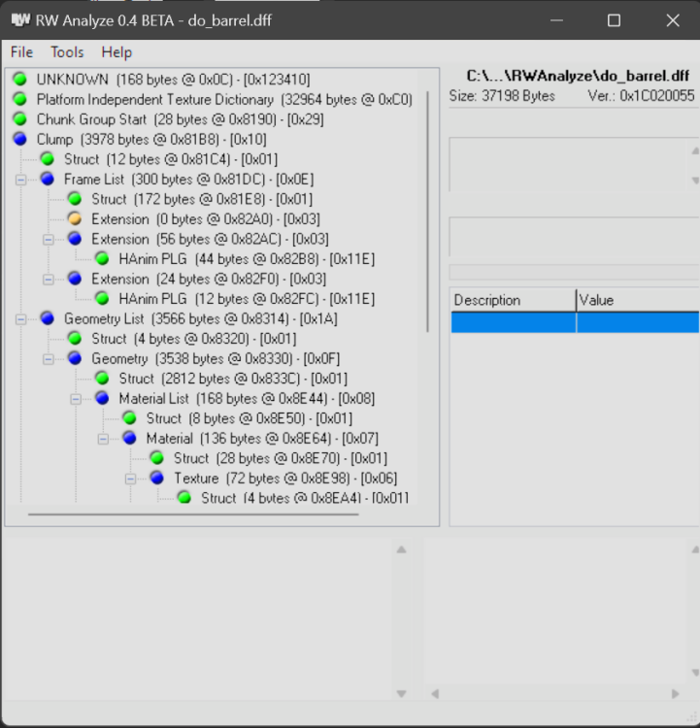Click blue icon beside Material List
This screenshot has height=728, width=700.
click(102, 398)
